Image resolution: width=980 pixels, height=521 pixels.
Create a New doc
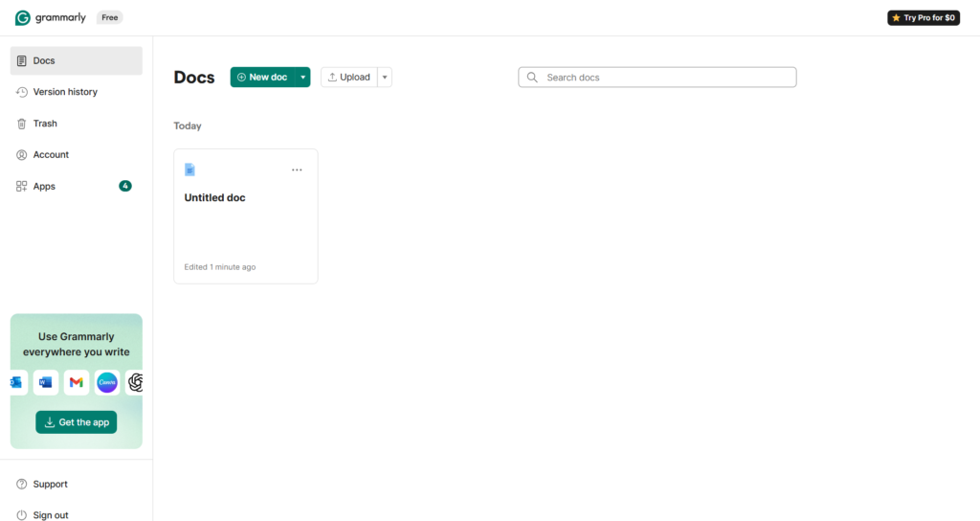click(262, 77)
